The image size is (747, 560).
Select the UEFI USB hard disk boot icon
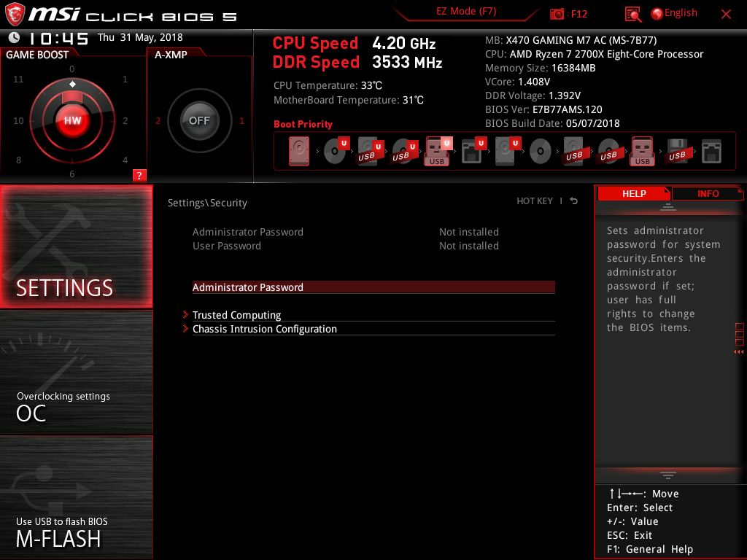tap(371, 152)
